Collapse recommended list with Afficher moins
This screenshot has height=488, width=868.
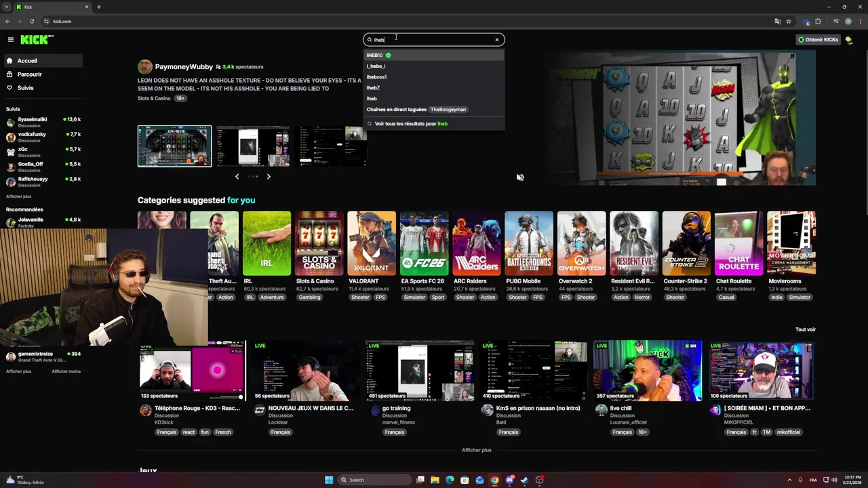coord(66,371)
